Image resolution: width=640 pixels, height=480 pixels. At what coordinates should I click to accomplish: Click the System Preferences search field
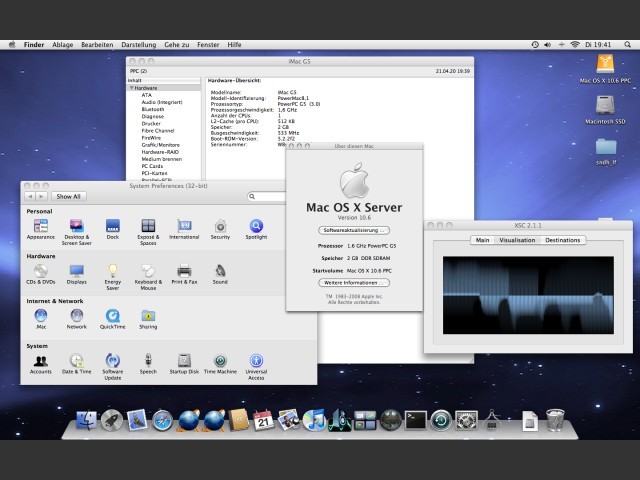pos(267,196)
